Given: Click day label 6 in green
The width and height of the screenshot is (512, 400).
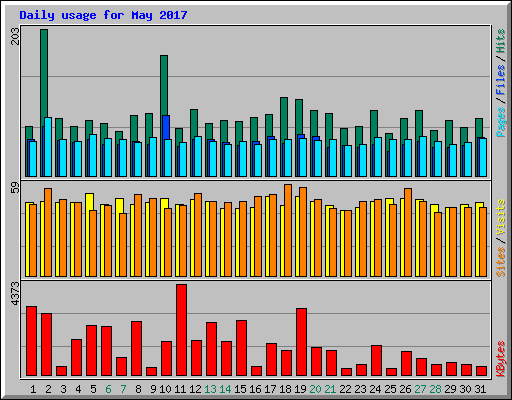Looking at the screenshot, I should point(108,389).
